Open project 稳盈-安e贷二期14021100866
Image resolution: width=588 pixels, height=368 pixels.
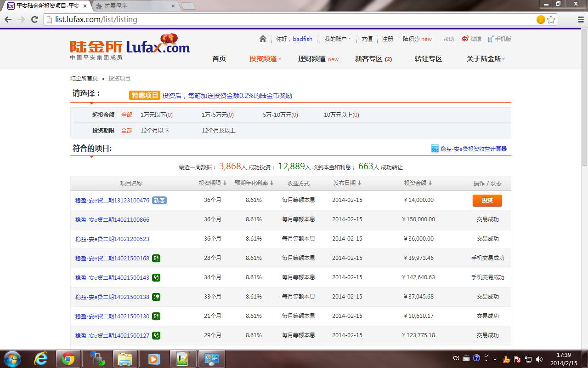112,220
